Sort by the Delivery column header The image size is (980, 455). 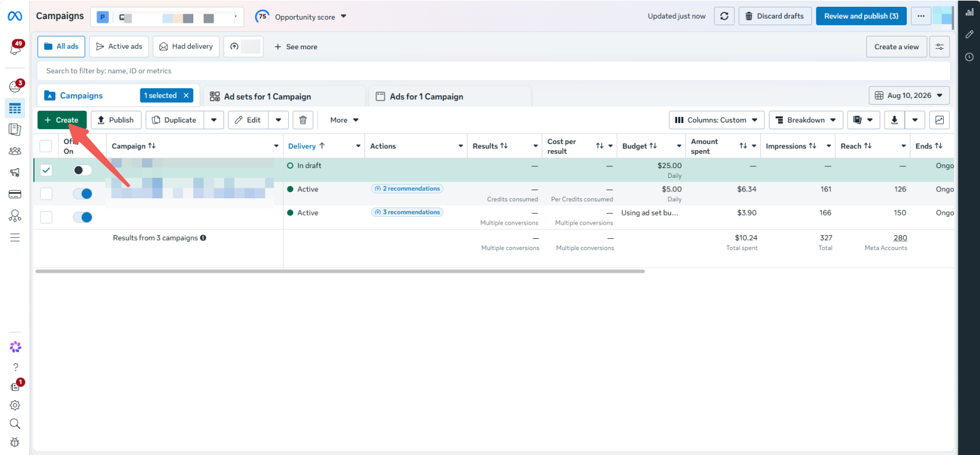pos(306,146)
